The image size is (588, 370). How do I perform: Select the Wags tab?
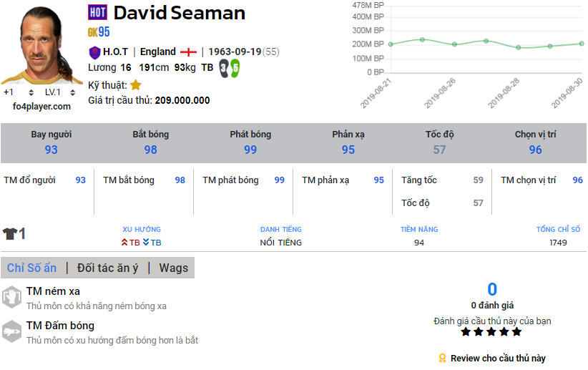click(x=174, y=268)
